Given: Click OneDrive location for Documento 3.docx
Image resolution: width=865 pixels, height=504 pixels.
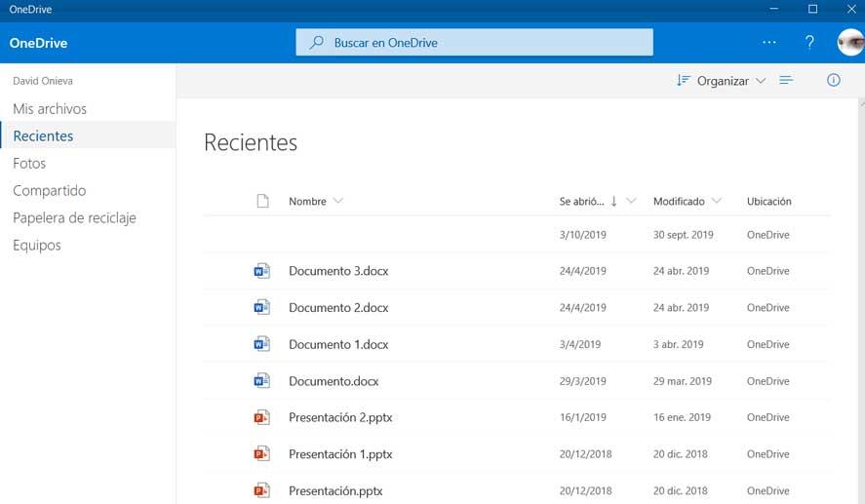Looking at the screenshot, I should pos(767,271).
